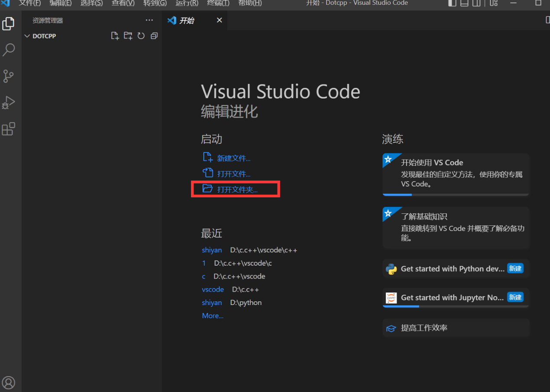Open the Get started with Python walkthrough
Viewport: 550px width, 392px height.
click(x=452, y=269)
